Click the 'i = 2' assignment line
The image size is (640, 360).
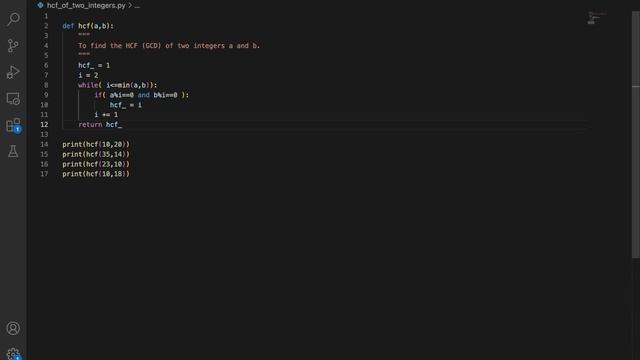88,75
